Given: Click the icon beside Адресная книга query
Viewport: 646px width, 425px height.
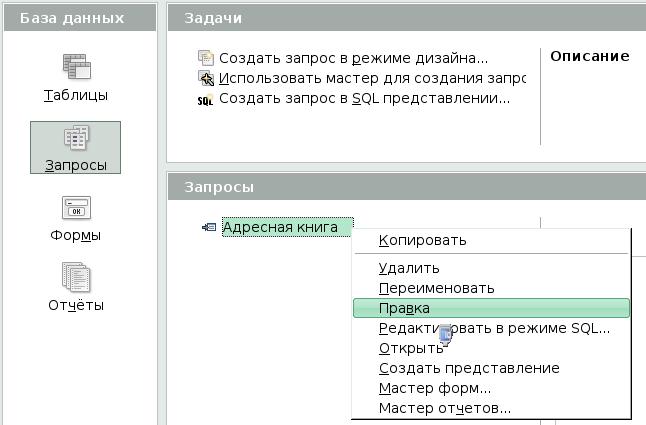Looking at the screenshot, I should coord(208,228).
